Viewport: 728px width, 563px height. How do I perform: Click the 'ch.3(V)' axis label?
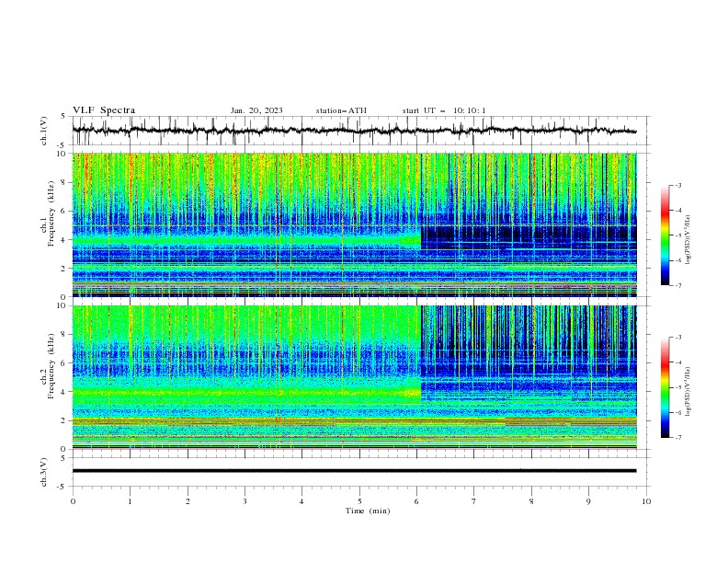44,472
